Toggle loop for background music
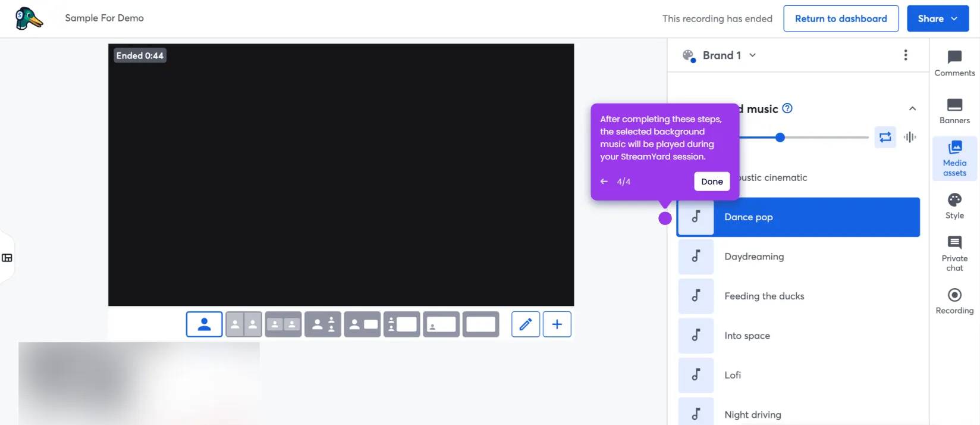 tap(885, 137)
